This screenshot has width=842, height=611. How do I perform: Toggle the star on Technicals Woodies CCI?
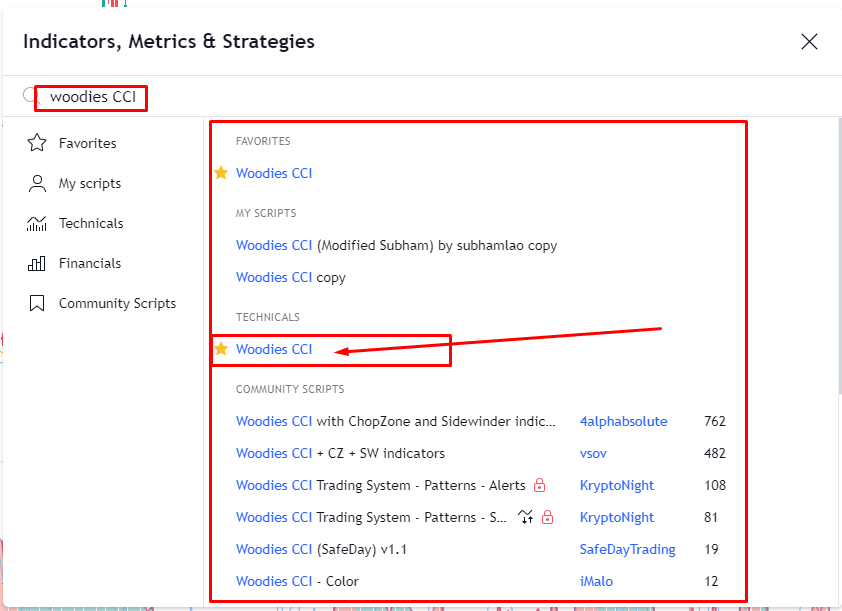(221, 349)
